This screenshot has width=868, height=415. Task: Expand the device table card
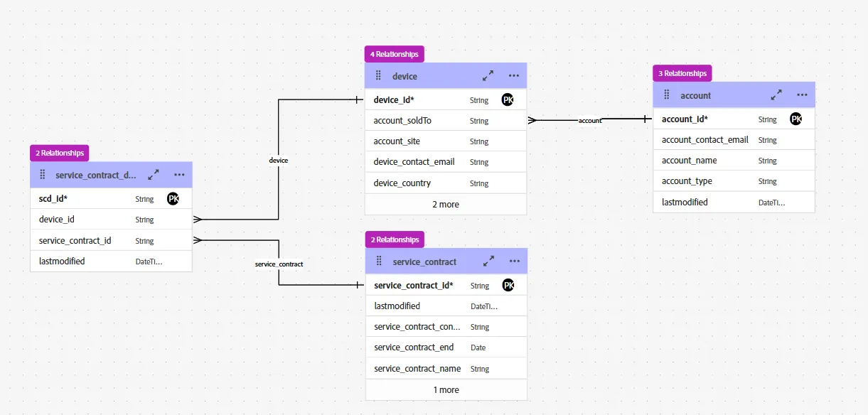pyautogui.click(x=488, y=76)
